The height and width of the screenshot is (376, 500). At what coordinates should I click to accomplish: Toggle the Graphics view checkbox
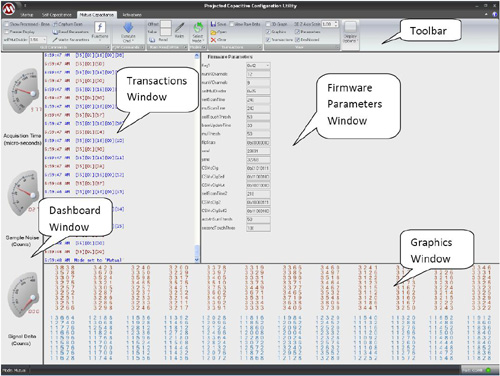[268, 32]
